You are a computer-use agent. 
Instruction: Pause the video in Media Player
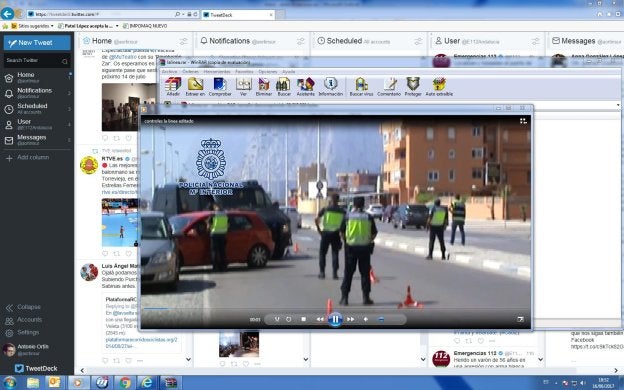tap(335, 319)
